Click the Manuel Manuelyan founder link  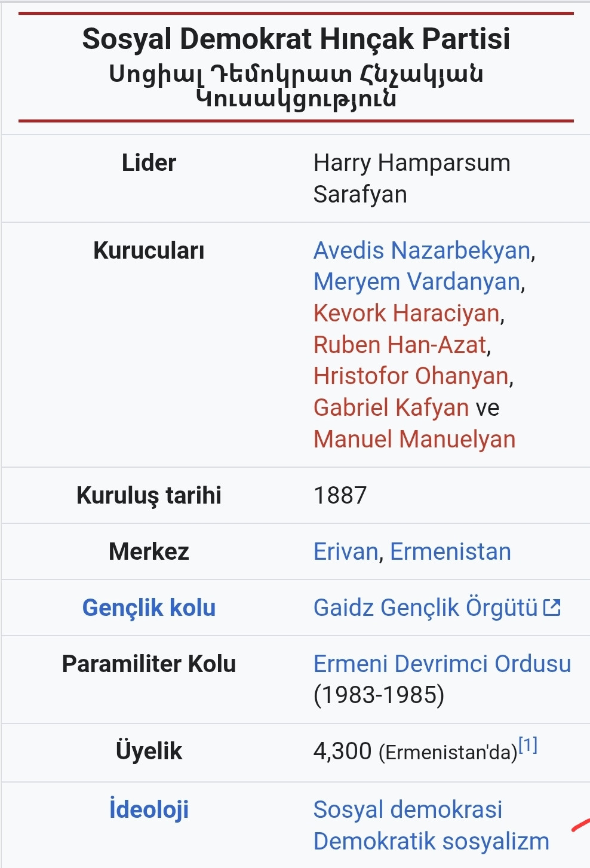click(414, 439)
